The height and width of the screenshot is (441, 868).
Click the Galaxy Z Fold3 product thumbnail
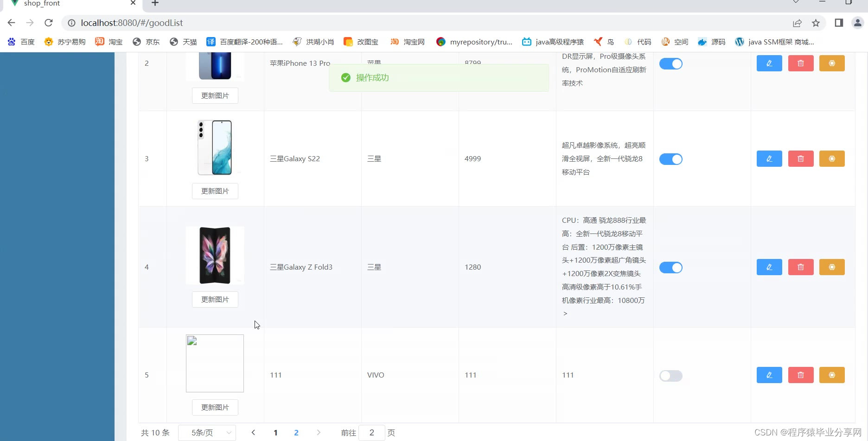(215, 255)
